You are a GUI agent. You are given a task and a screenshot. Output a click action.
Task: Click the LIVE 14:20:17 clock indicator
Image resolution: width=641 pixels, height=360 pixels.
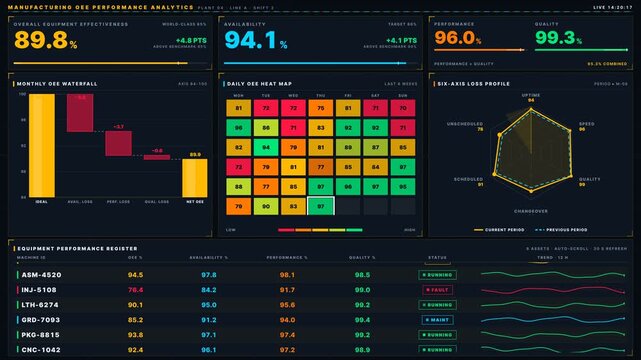(x=613, y=7)
